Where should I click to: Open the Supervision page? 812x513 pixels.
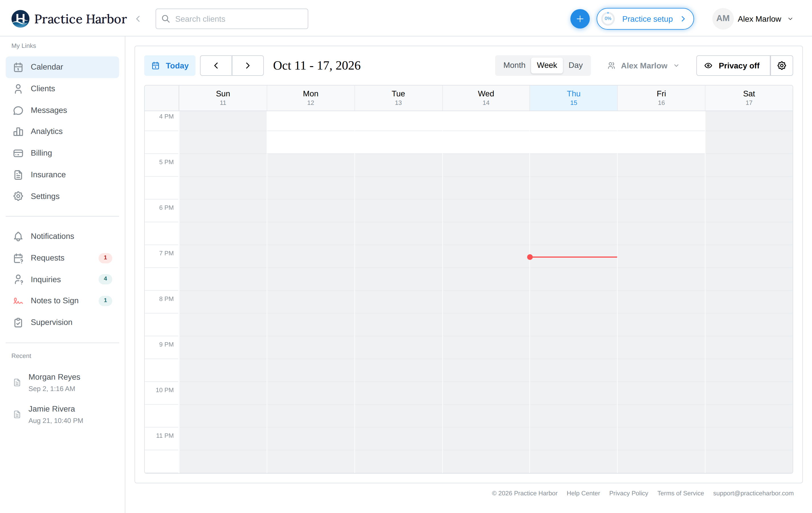click(62, 322)
